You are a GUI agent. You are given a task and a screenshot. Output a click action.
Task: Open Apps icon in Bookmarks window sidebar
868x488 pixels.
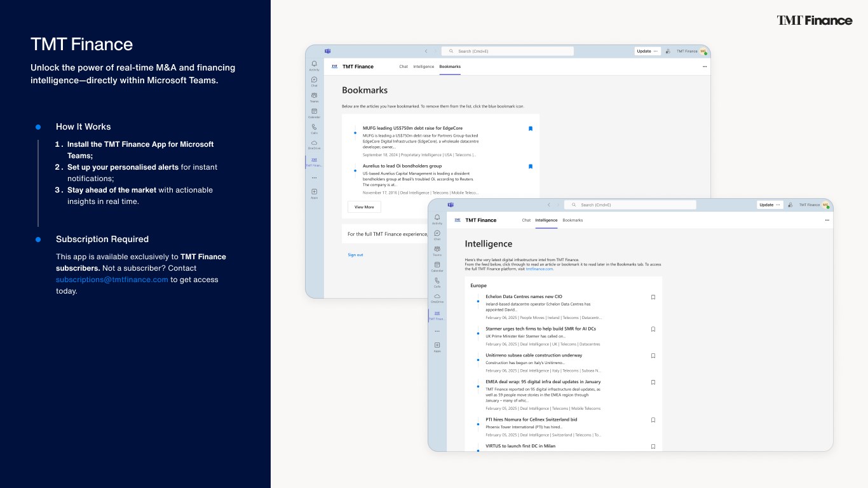tap(314, 193)
